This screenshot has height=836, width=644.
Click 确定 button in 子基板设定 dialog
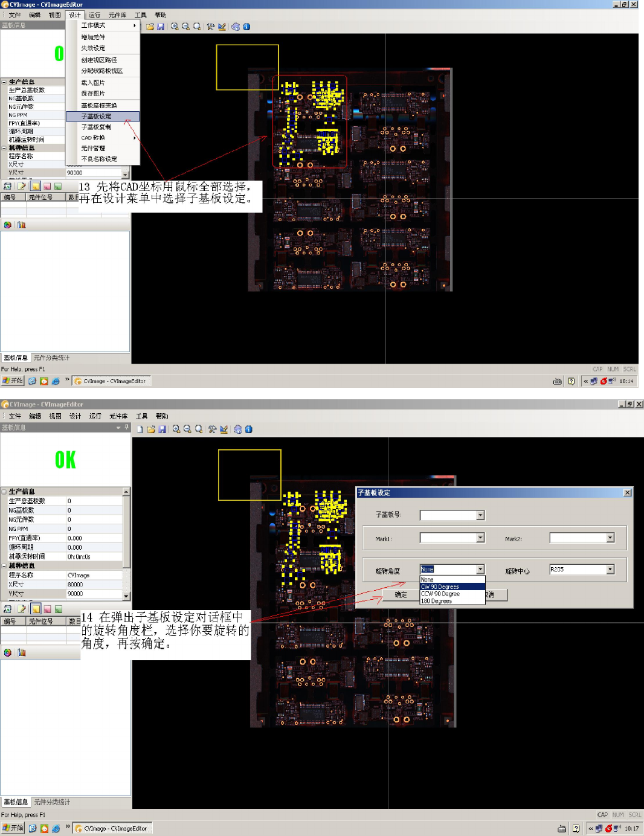coord(401,595)
